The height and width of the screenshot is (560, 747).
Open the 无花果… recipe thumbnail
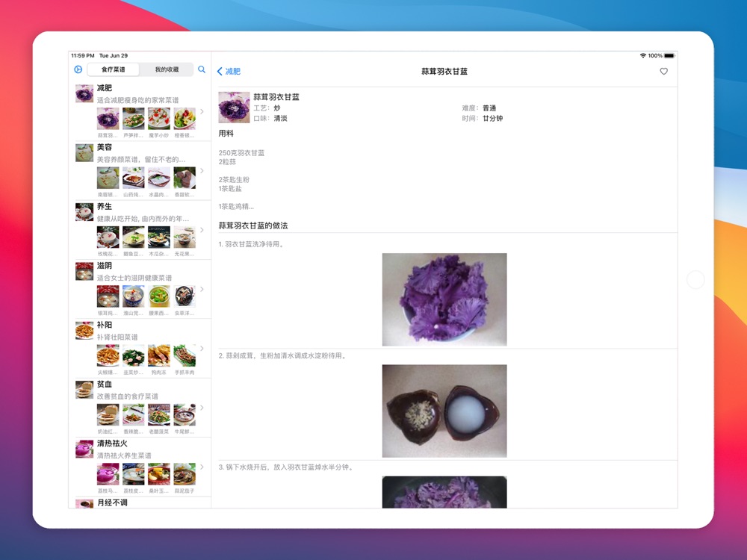point(185,237)
